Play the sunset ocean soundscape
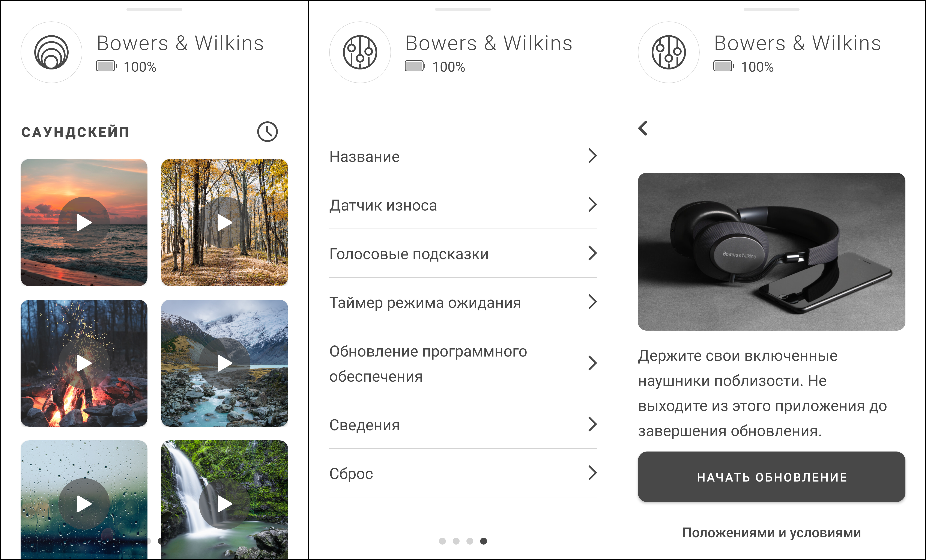 click(84, 223)
